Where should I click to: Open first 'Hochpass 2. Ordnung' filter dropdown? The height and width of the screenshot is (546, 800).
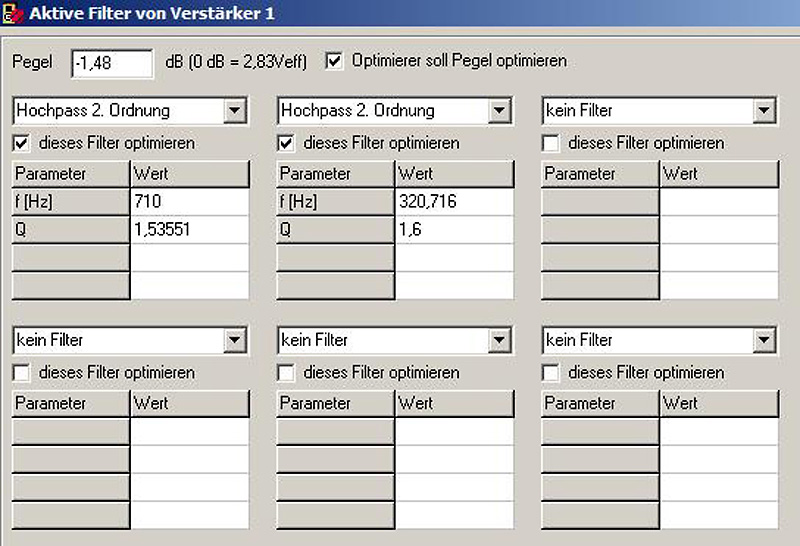[236, 111]
